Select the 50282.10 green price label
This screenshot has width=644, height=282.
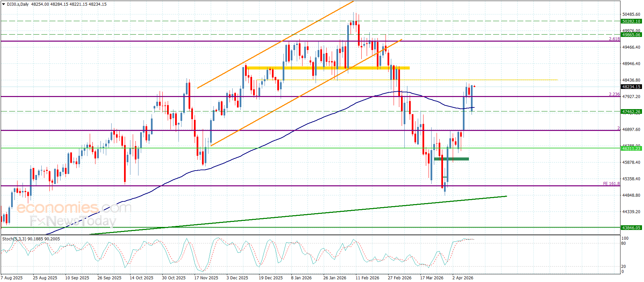[x=631, y=21]
